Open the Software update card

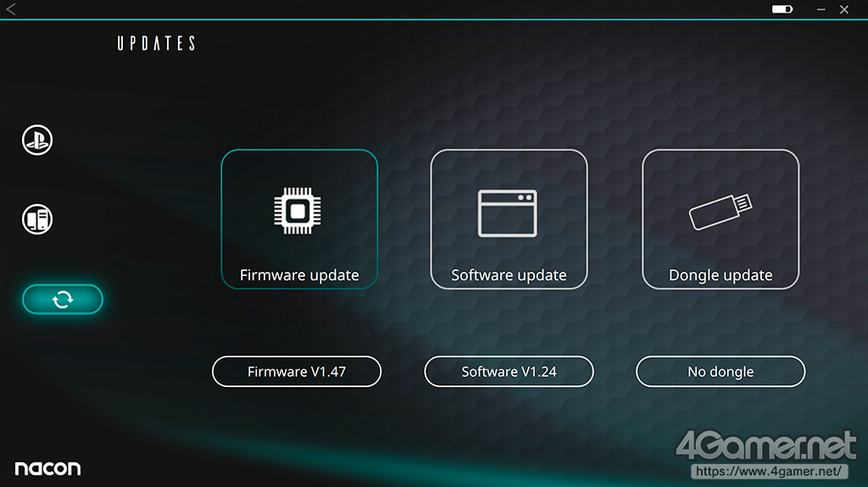click(509, 219)
